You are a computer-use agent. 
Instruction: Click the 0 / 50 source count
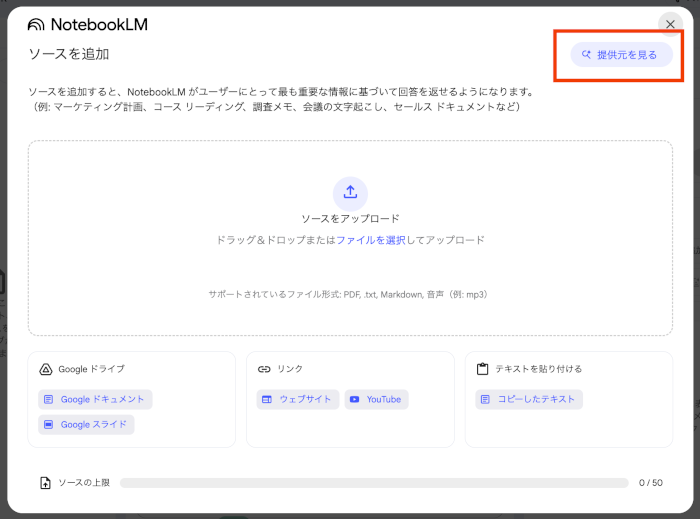tap(650, 483)
